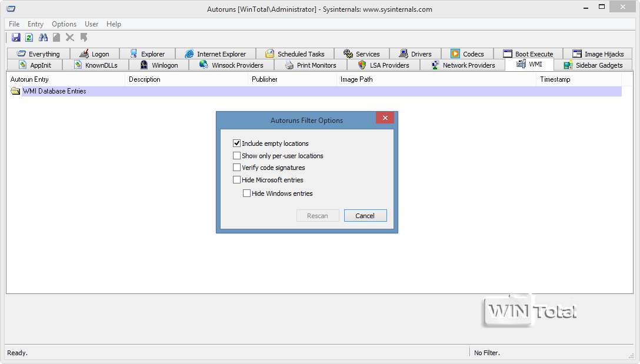Open the Codecs tab
The height and width of the screenshot is (364, 640).
467,54
